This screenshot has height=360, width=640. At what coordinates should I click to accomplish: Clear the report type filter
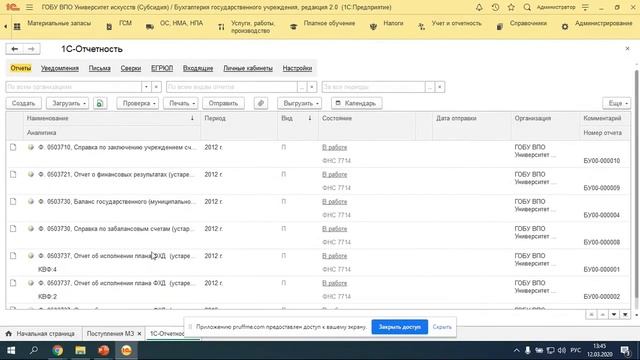pyautogui.click(x=312, y=87)
